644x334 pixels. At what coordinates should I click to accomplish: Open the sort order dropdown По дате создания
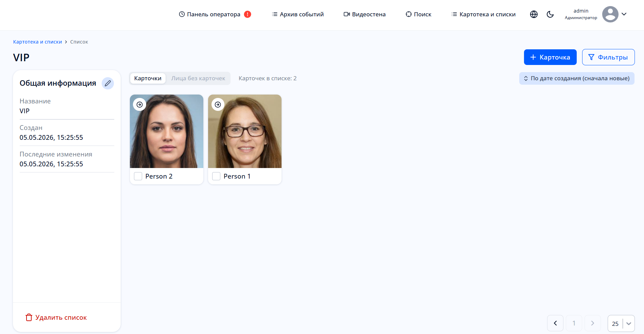pos(577,78)
